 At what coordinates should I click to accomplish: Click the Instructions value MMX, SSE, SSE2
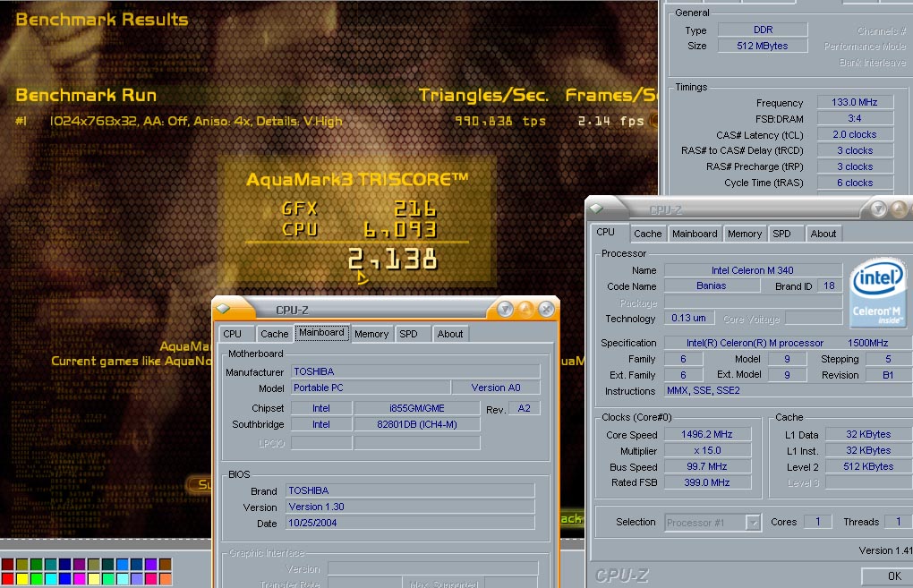tap(789, 390)
